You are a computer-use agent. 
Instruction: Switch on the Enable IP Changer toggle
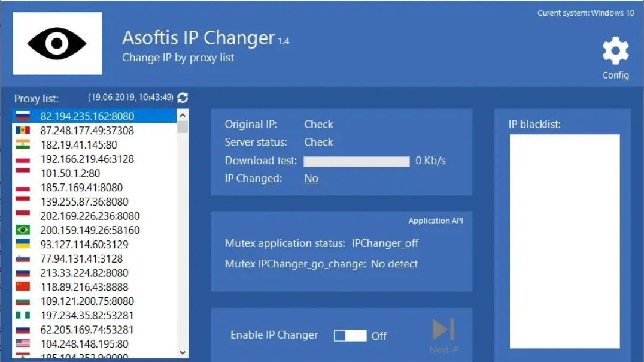350,336
